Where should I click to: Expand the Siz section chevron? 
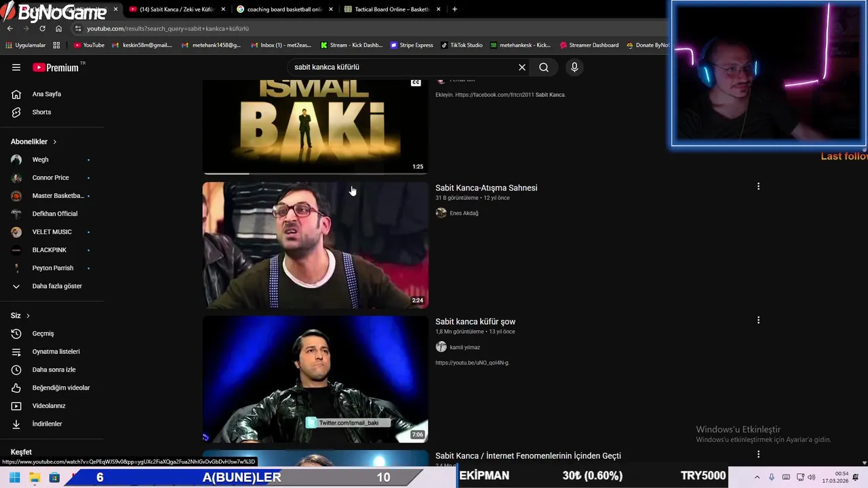(28, 316)
